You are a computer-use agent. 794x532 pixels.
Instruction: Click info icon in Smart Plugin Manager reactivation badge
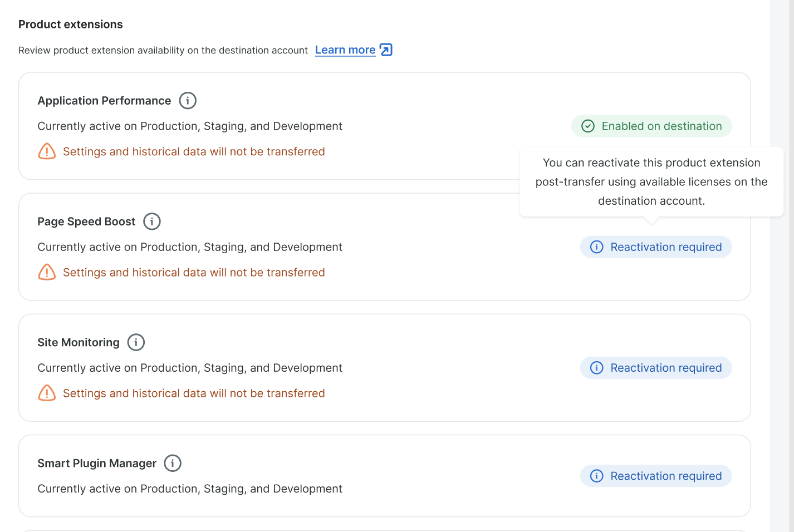596,476
